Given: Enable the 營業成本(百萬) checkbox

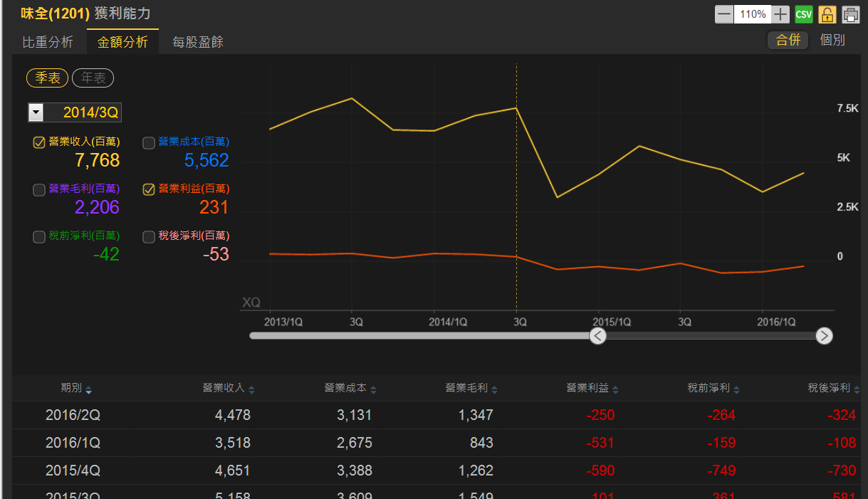Looking at the screenshot, I should coord(149,142).
